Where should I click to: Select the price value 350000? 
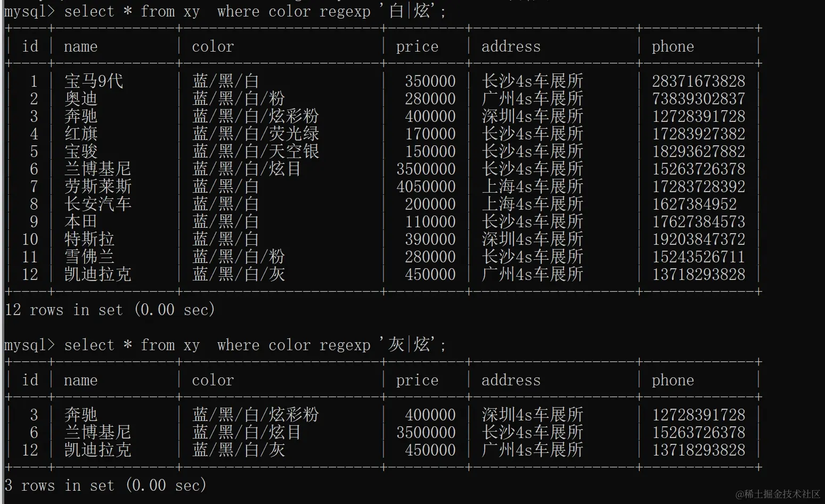430,81
